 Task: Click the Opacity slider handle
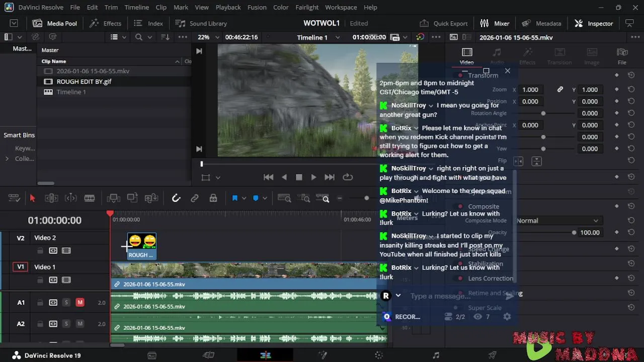click(x=574, y=233)
